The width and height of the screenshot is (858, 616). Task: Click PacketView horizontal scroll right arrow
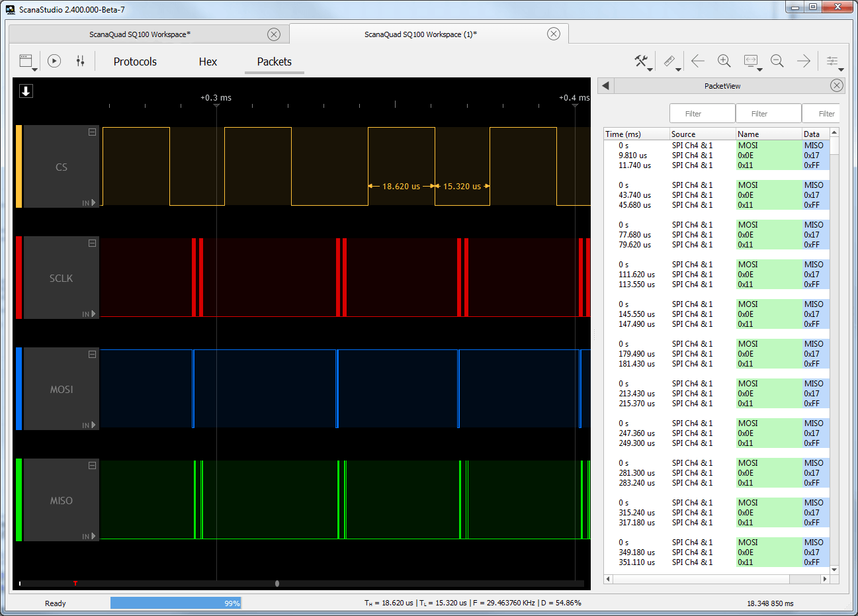click(x=824, y=579)
